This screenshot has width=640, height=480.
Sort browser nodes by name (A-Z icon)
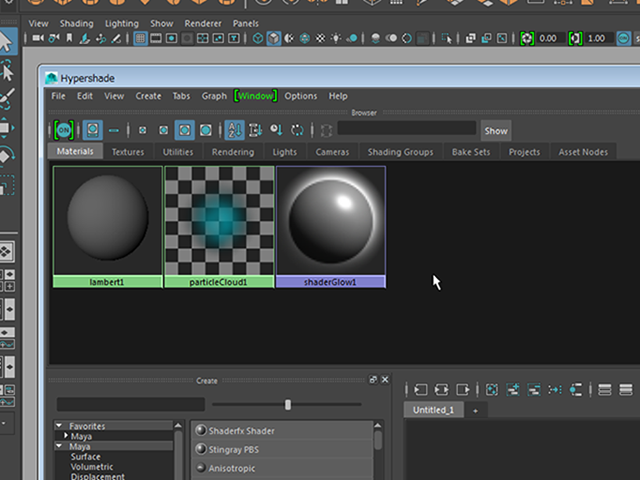235,131
